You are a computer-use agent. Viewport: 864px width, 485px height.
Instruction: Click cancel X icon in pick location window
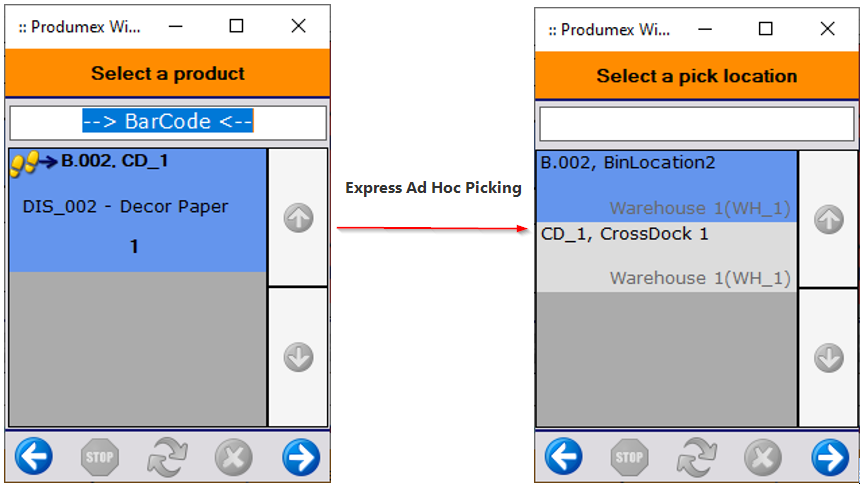[x=763, y=457]
